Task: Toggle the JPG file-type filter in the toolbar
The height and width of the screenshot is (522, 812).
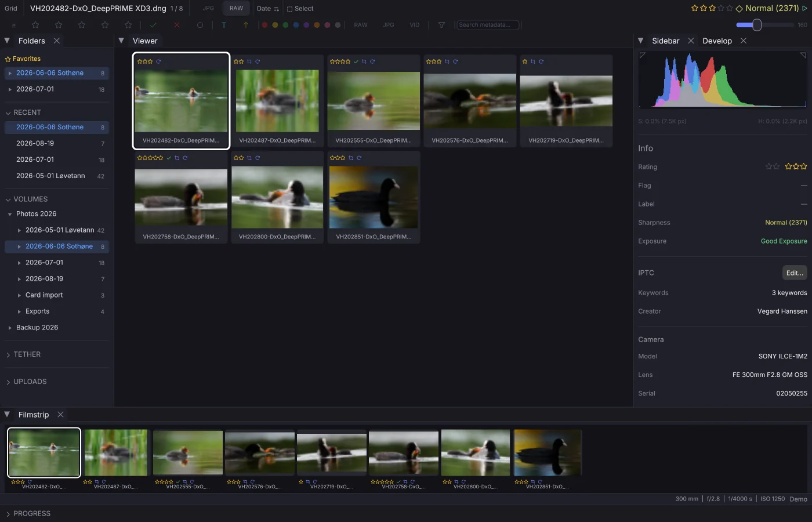Action: pos(389,25)
